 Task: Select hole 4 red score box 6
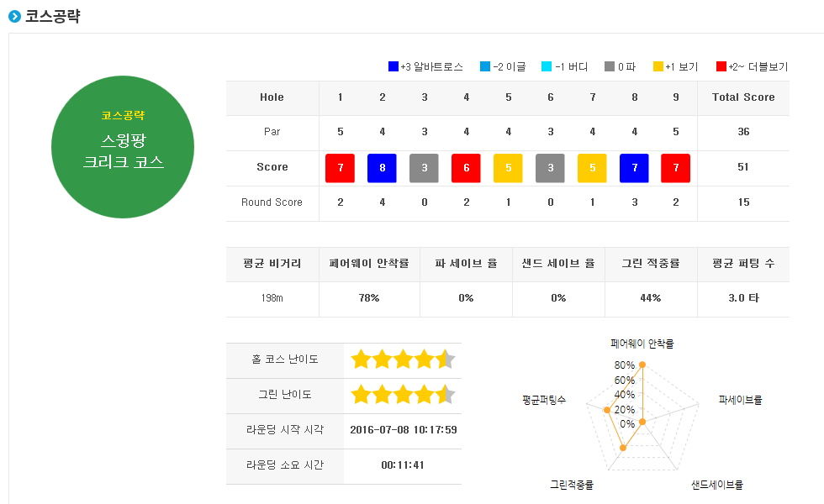[x=466, y=168]
